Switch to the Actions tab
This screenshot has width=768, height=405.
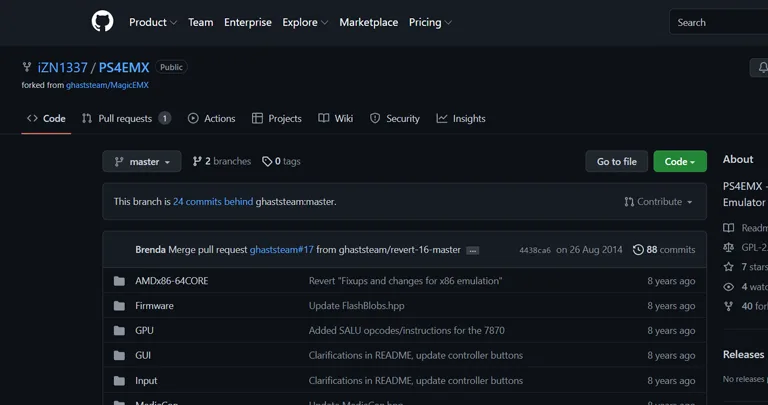(x=212, y=119)
